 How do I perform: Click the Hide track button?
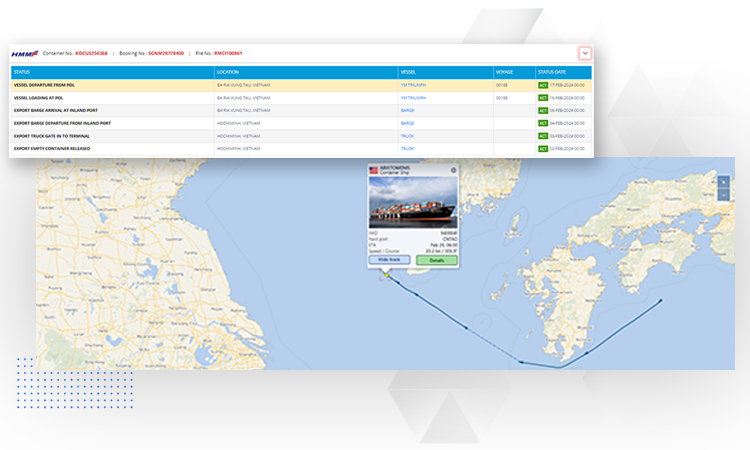coord(389,260)
